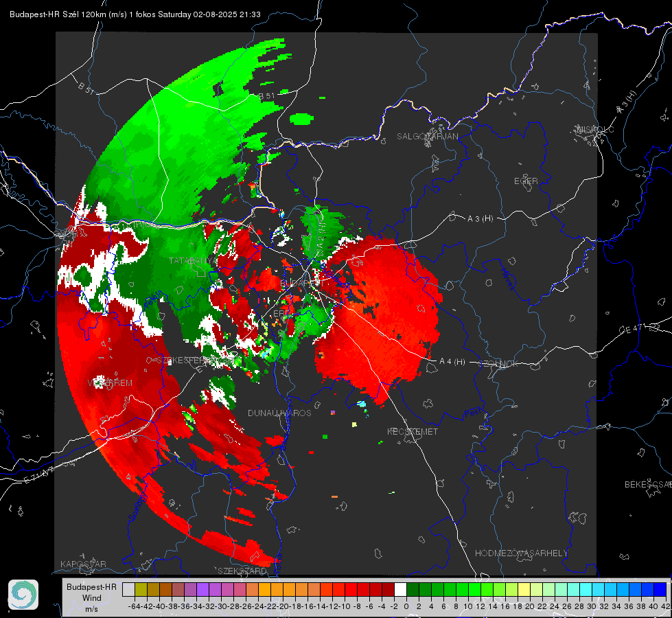Click the blue Somogy county label
Screen dimensions: 672x618
pyautogui.click(x=138, y=507)
